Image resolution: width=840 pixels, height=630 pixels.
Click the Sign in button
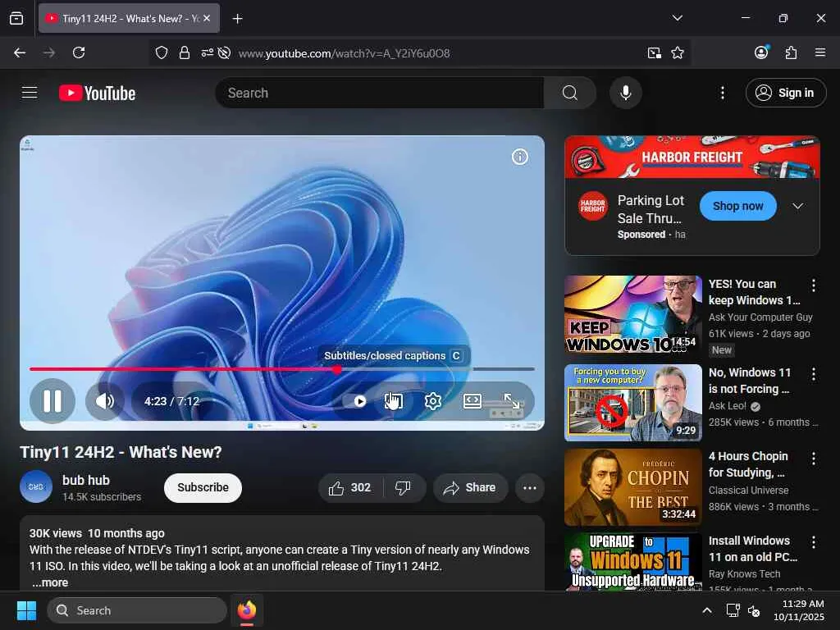[785, 93]
